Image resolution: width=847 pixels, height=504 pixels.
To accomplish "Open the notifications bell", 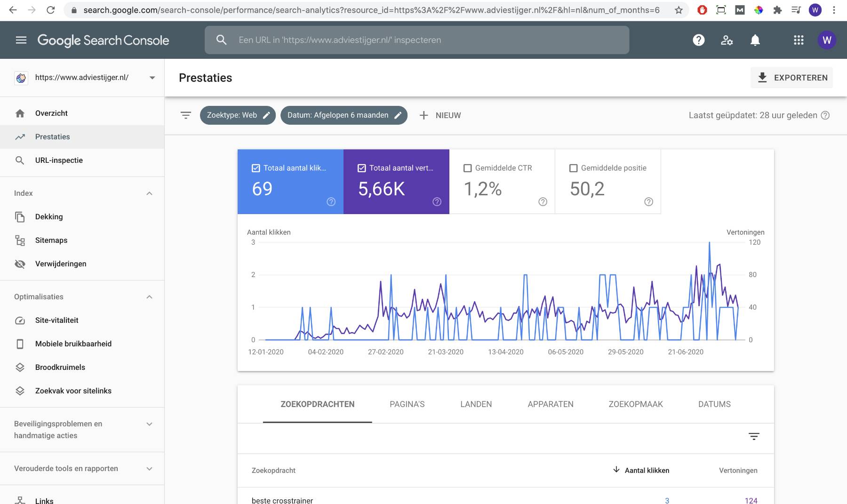I will (755, 40).
